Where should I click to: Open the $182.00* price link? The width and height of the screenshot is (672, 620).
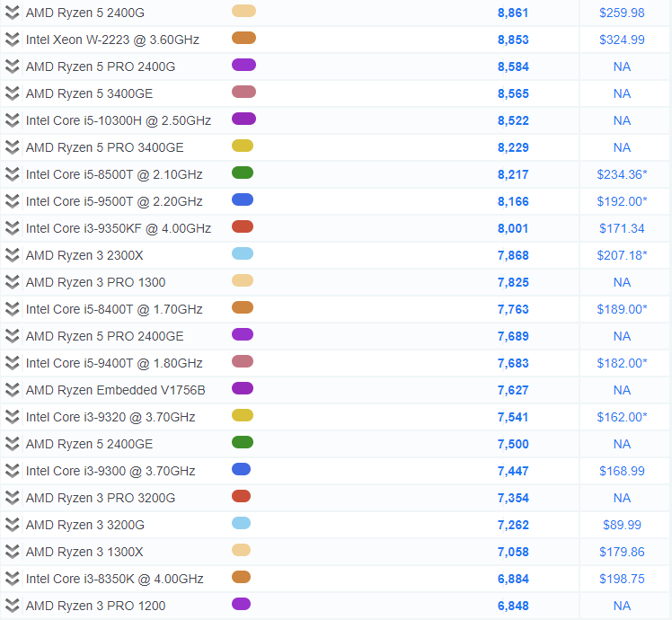click(622, 363)
